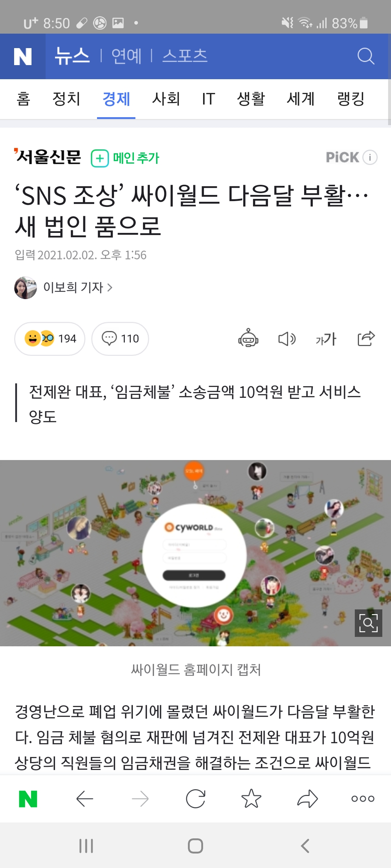Select the IT category tab

click(x=209, y=99)
